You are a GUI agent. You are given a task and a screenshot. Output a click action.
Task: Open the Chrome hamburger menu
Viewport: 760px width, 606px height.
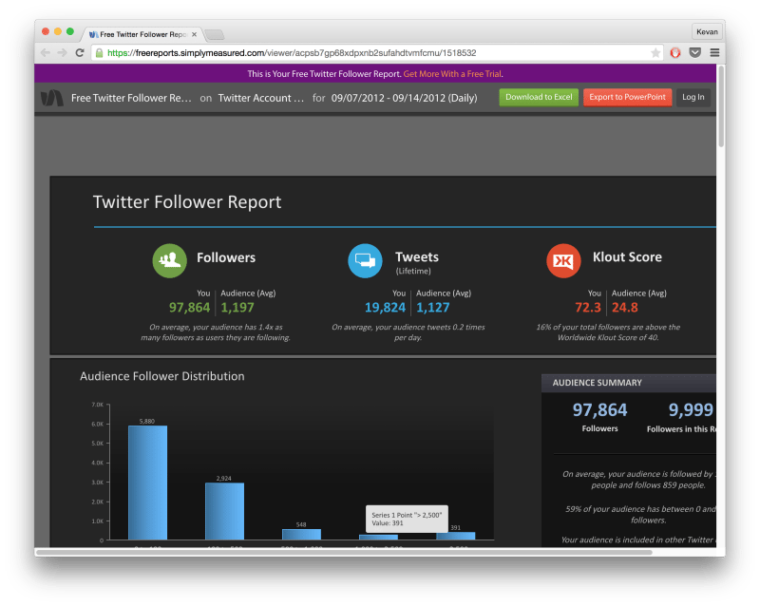point(714,52)
